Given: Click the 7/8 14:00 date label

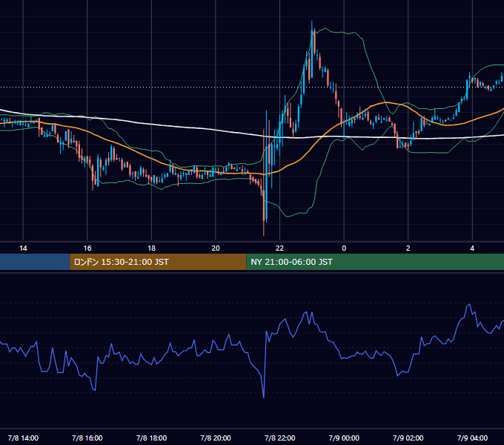Looking at the screenshot, I should (x=23, y=438).
